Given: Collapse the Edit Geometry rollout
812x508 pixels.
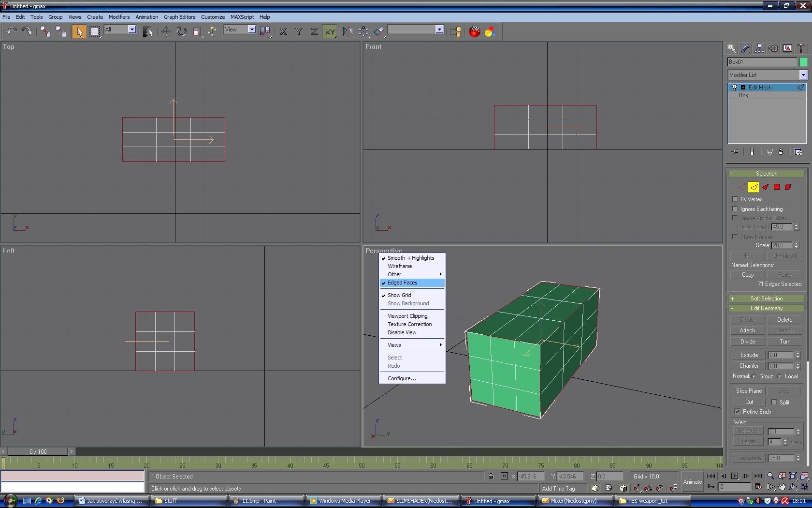Looking at the screenshot, I should point(767,308).
